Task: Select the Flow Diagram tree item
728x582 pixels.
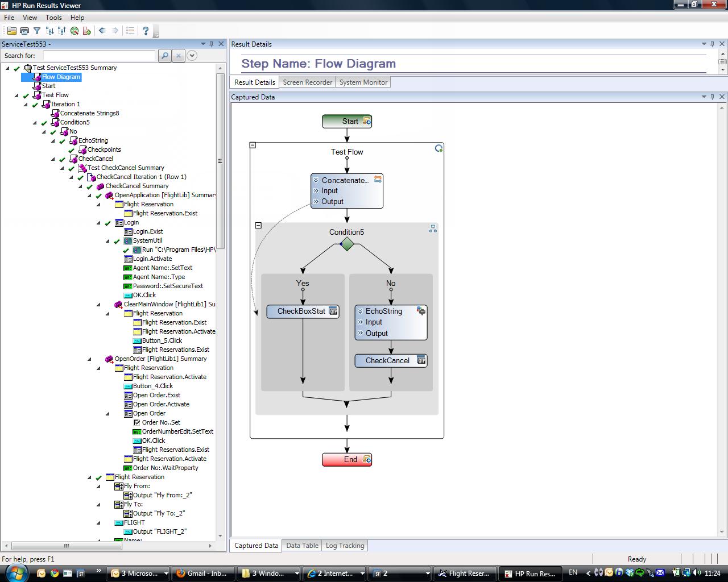Action: coord(61,77)
